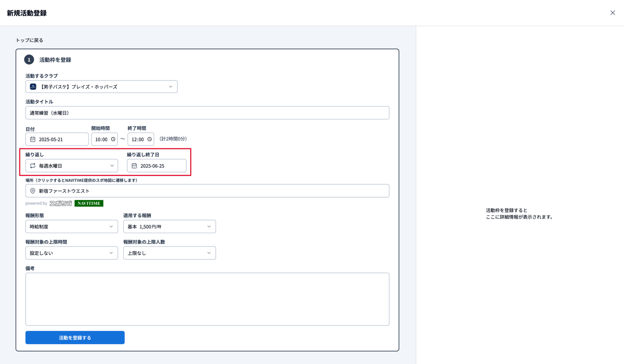Click the clock icon in 開始時間 field
The width and height of the screenshot is (624, 364).
(x=113, y=139)
